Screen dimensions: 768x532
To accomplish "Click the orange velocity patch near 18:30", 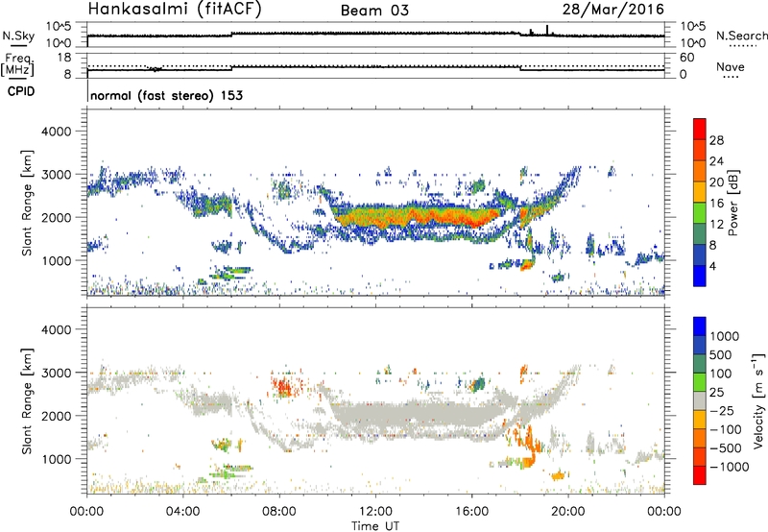I will [528, 448].
